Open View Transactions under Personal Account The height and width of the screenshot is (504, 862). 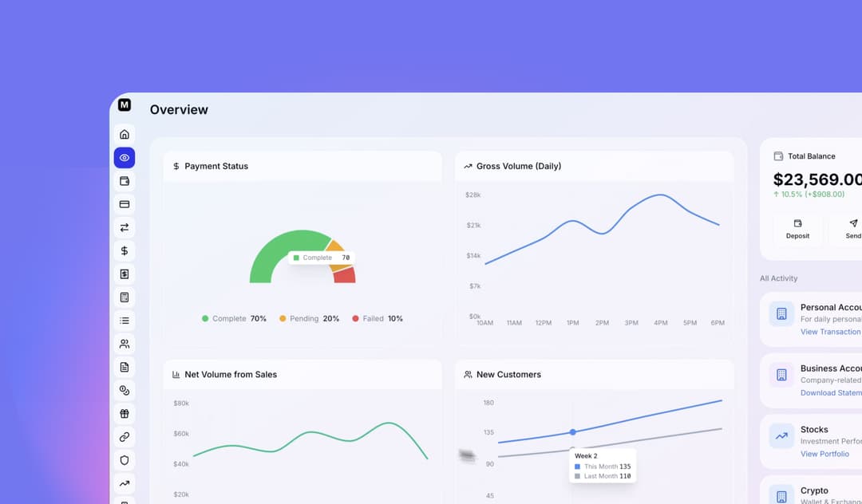(830, 332)
